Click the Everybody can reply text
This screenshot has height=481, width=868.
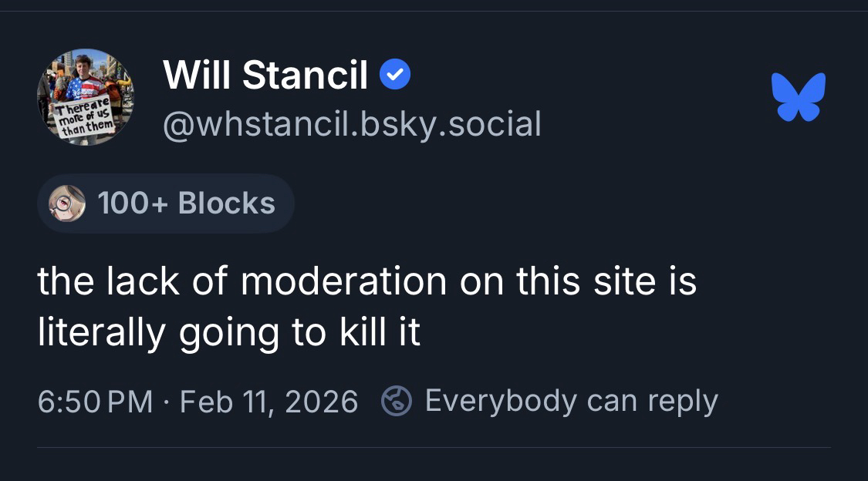(571, 401)
